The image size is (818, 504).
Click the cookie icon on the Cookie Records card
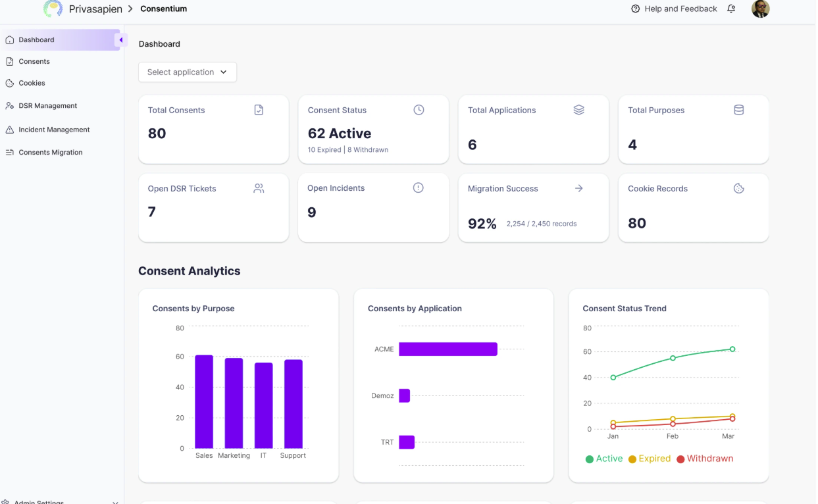tap(738, 188)
